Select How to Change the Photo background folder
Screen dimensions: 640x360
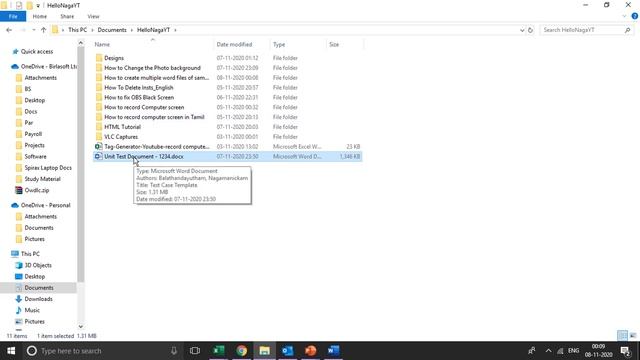coord(152,68)
